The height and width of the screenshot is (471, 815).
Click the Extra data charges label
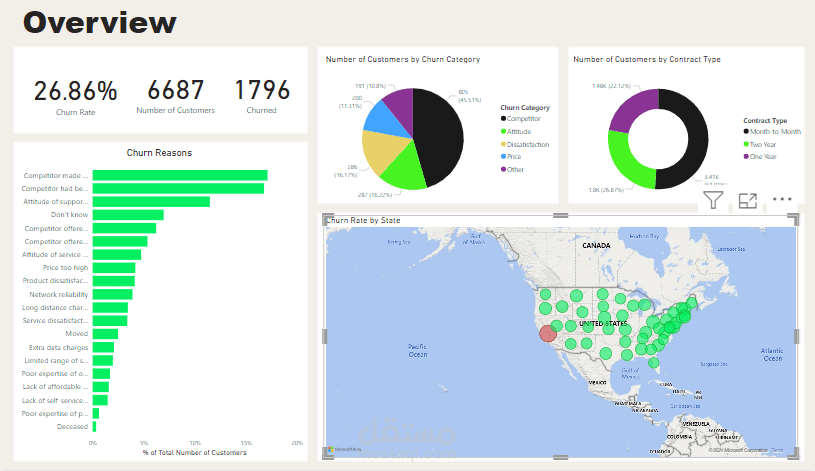58,347
